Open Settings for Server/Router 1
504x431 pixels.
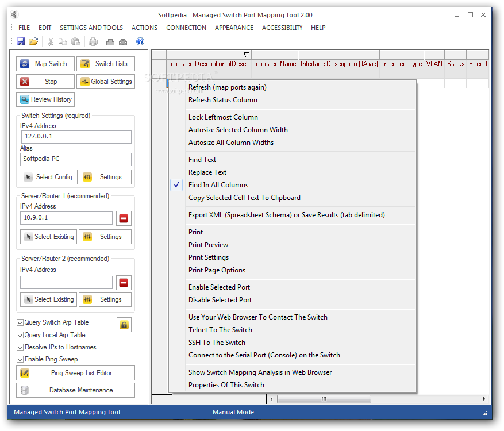coord(105,237)
